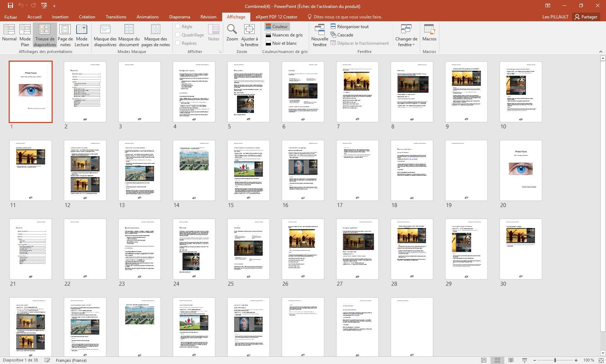Image resolution: width=606 pixels, height=364 pixels.
Task: Click Cascade windows option
Action: click(342, 35)
